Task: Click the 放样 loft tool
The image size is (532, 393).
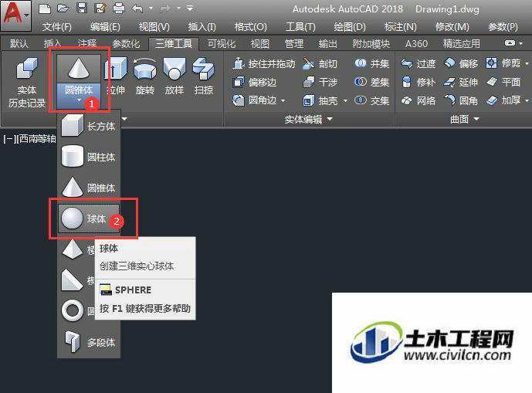Action: 175,76
